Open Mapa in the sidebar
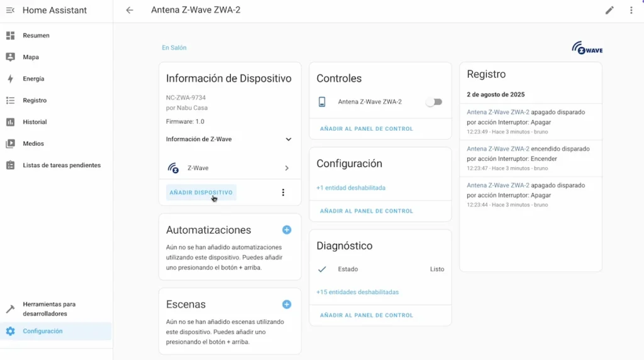This screenshot has height=360, width=644. click(x=56, y=57)
